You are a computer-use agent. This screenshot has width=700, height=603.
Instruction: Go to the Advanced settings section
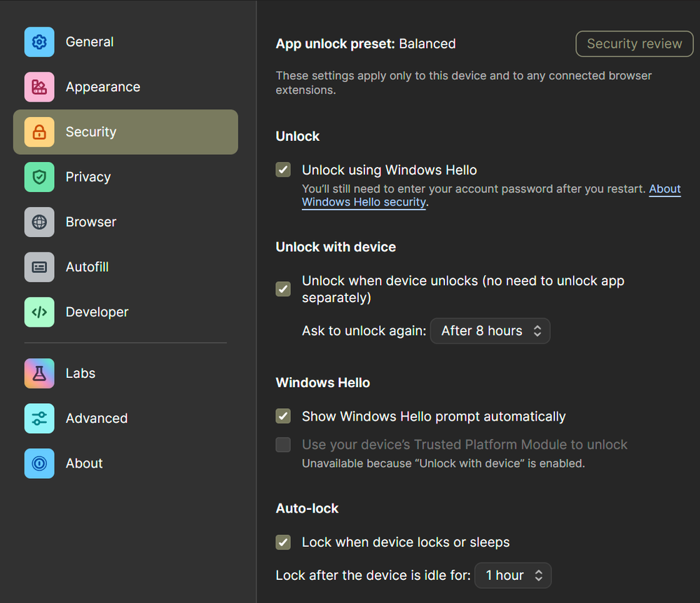(97, 419)
